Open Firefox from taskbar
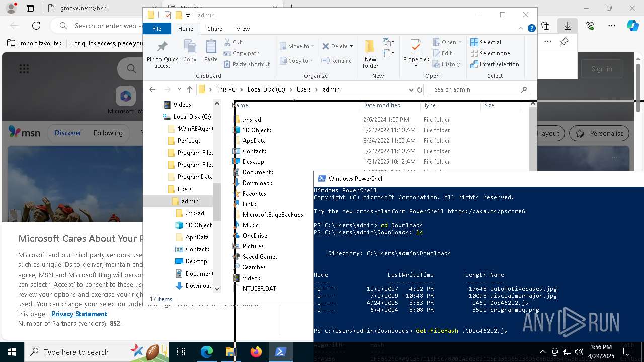This screenshot has height=362, width=644. [x=256, y=352]
